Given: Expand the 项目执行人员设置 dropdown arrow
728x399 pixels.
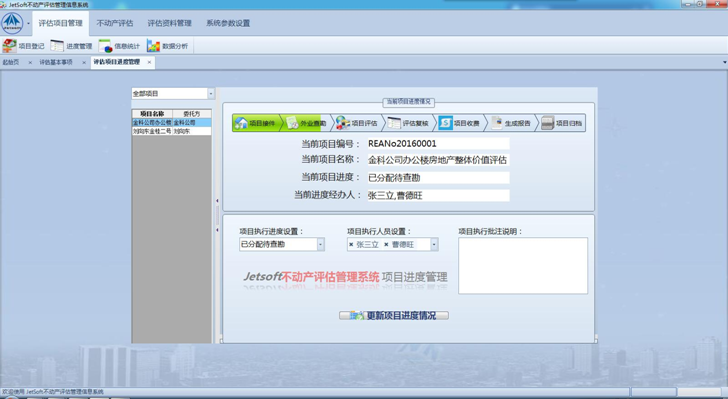Looking at the screenshot, I should pyautogui.click(x=434, y=244).
